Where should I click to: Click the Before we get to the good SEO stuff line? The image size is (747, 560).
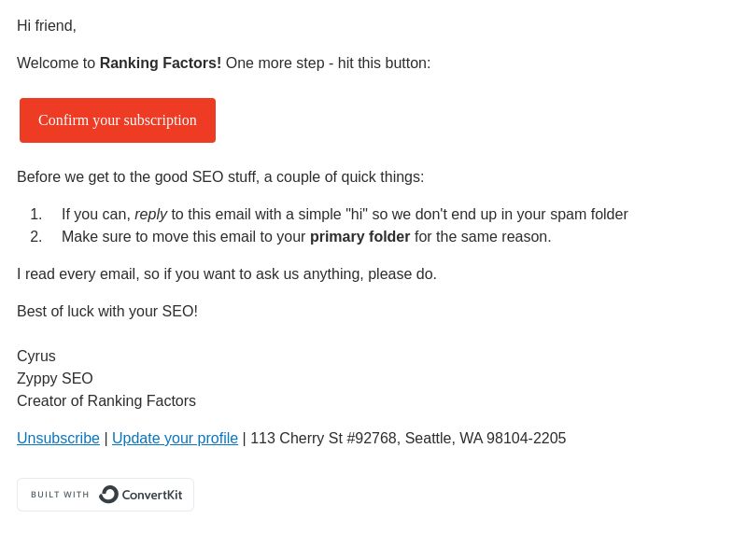(220, 177)
